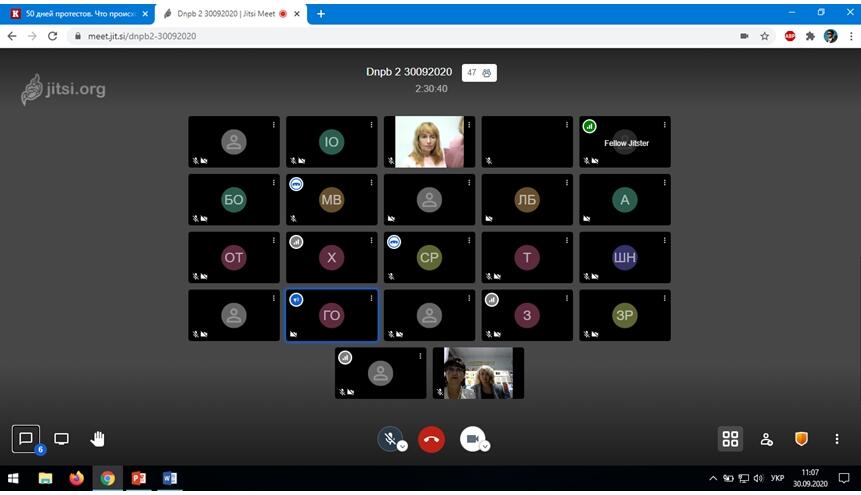The image size is (861, 495).
Task: Start sharing your screen
Action: pyautogui.click(x=62, y=439)
